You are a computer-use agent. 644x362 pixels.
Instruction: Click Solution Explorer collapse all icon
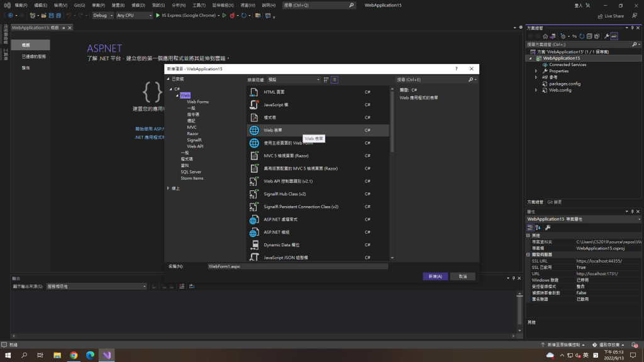(589, 36)
